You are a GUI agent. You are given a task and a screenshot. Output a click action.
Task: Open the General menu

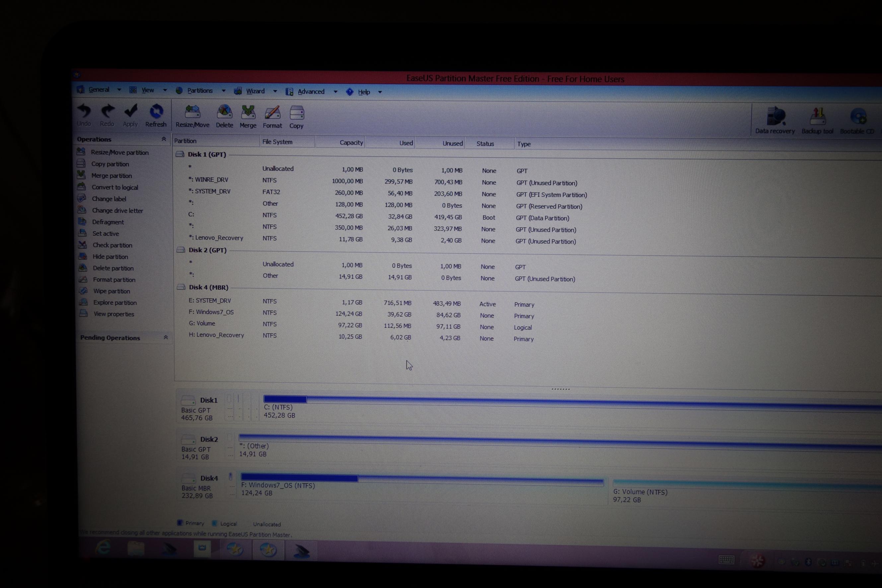tap(99, 90)
